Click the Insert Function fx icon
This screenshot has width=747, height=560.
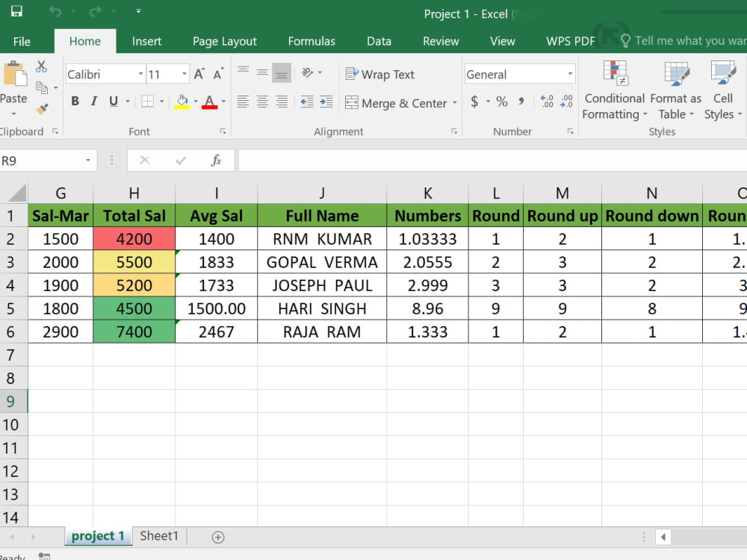217,161
